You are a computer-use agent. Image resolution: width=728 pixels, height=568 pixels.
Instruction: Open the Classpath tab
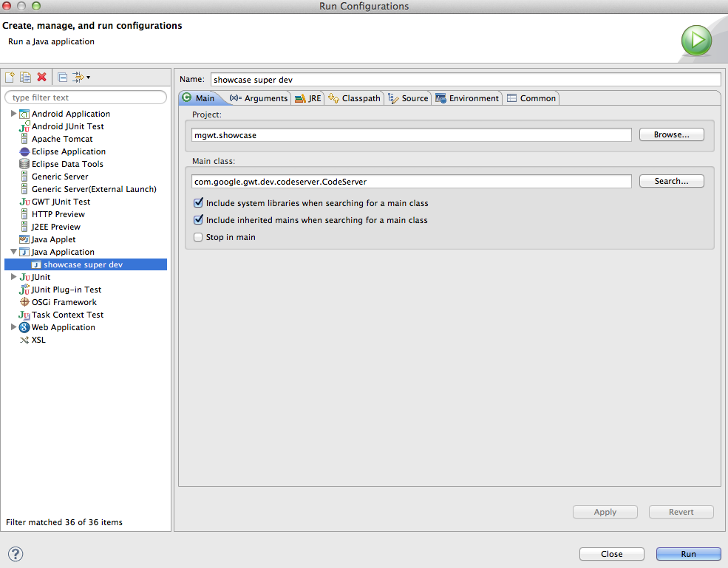[x=354, y=98]
